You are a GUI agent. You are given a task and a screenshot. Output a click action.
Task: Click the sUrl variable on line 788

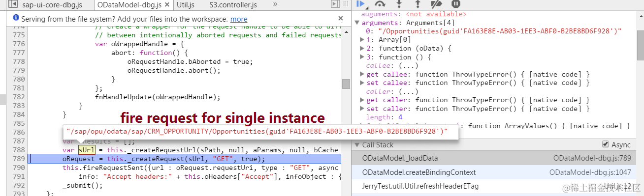coord(87,150)
